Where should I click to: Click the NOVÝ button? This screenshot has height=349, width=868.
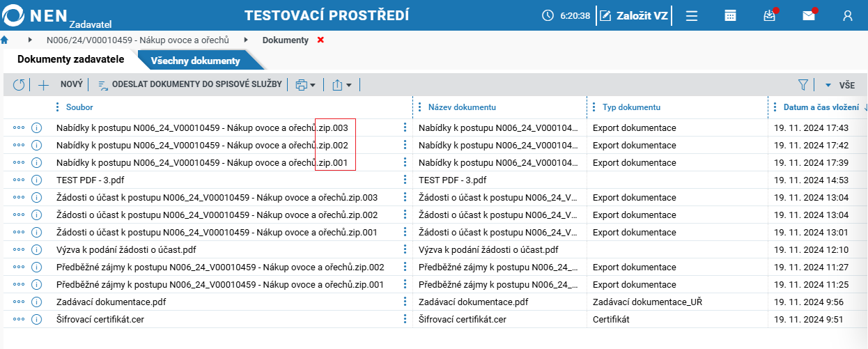[x=72, y=84]
